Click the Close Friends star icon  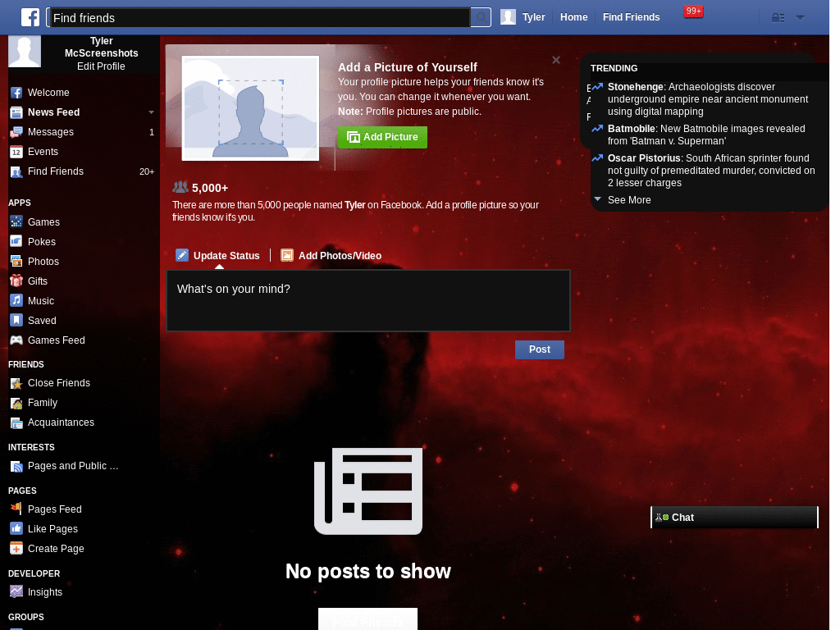click(x=16, y=383)
